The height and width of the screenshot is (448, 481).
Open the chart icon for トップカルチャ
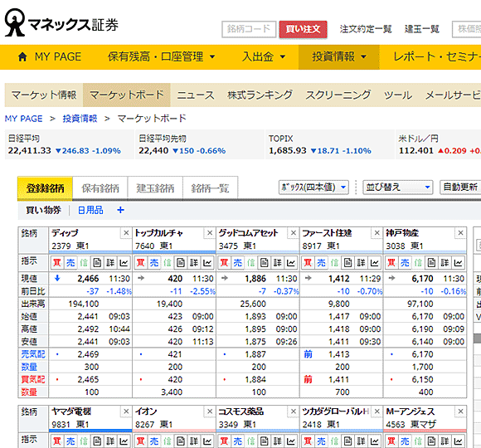click(207, 263)
